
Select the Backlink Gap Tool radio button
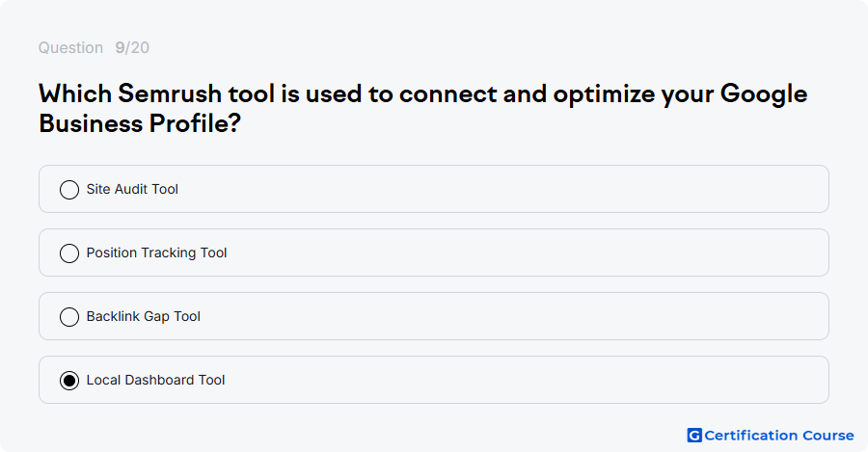point(69,316)
